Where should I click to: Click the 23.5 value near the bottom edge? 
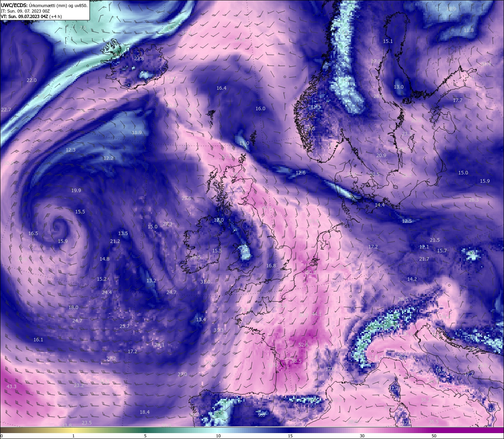click(x=87, y=422)
